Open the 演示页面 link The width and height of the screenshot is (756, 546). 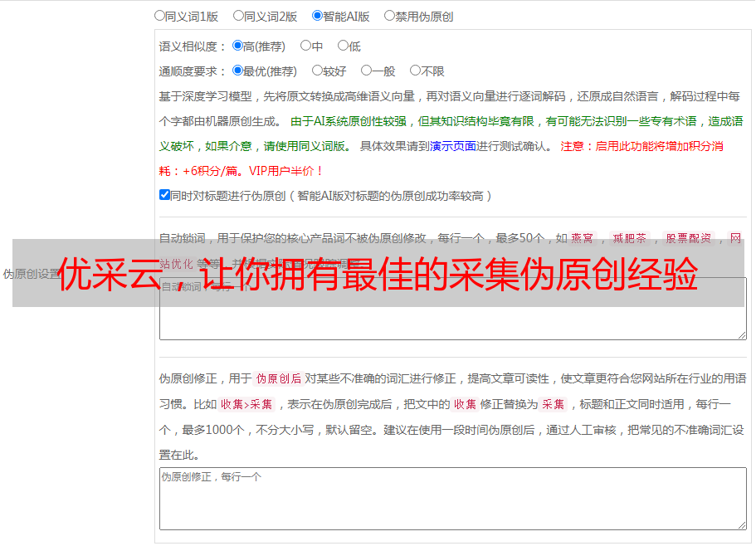coord(453,146)
